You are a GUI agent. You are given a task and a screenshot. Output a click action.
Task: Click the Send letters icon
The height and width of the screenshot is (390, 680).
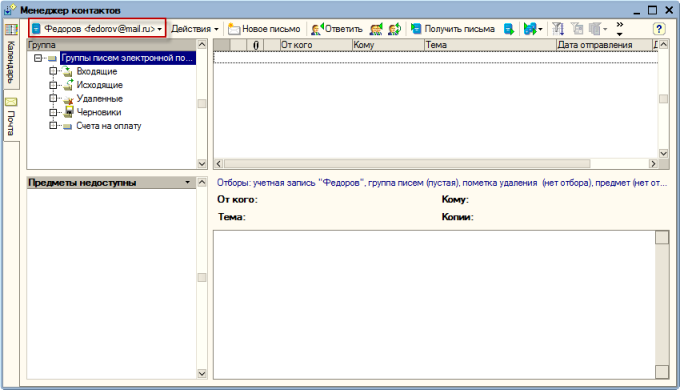point(509,29)
